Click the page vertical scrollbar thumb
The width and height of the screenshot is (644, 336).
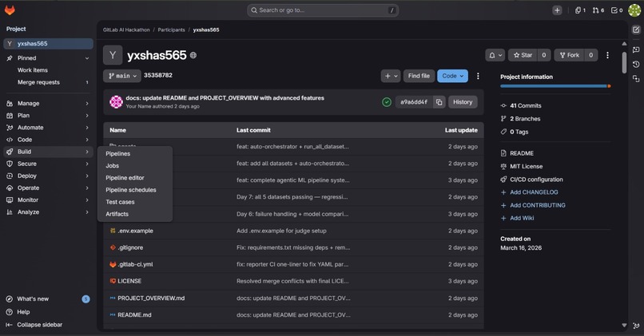(624, 62)
